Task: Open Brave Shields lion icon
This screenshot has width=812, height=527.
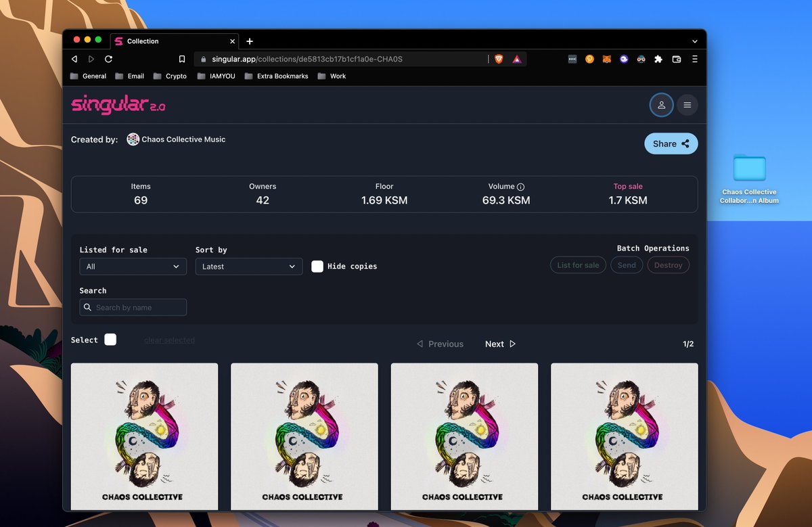Action: [499, 60]
